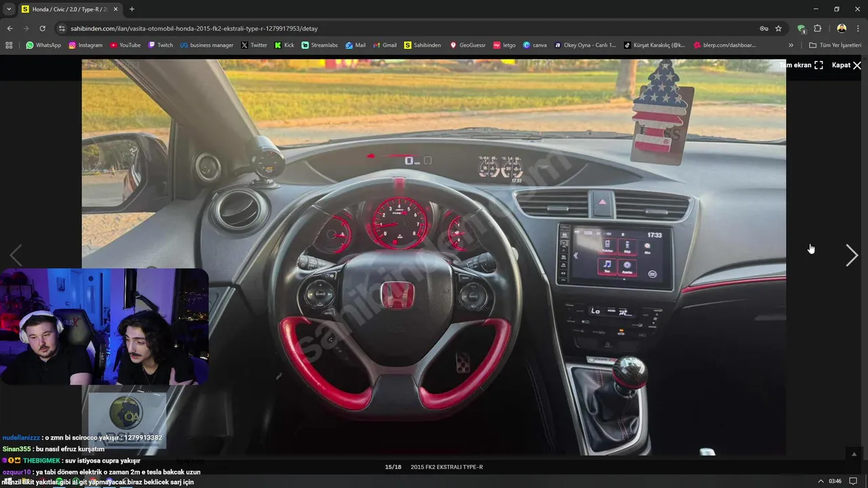Open the Okey Oyna - Canlı bookmark
868x488 pixels.
click(585, 45)
